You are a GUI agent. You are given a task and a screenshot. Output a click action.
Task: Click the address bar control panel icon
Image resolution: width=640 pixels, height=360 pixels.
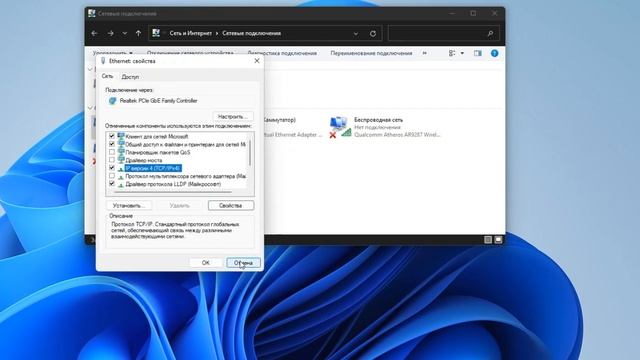point(156,33)
